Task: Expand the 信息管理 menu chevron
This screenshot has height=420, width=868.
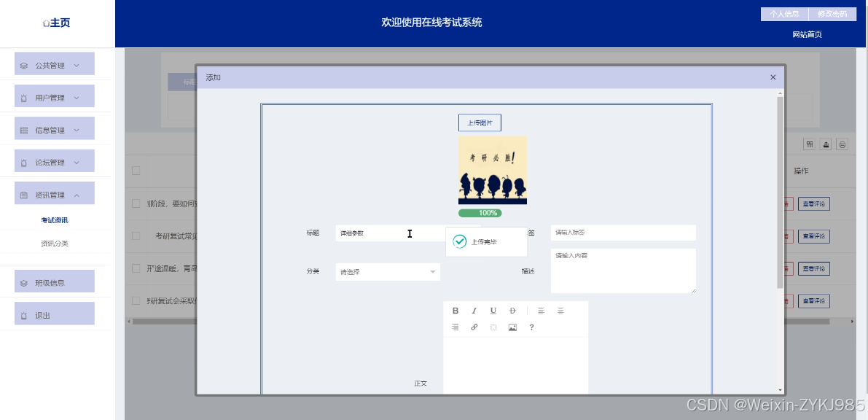Action: [x=77, y=131]
